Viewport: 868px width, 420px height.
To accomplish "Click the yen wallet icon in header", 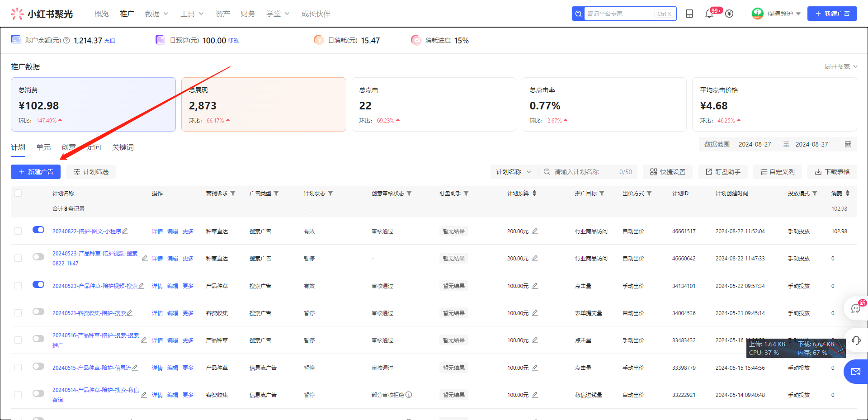I will (729, 14).
